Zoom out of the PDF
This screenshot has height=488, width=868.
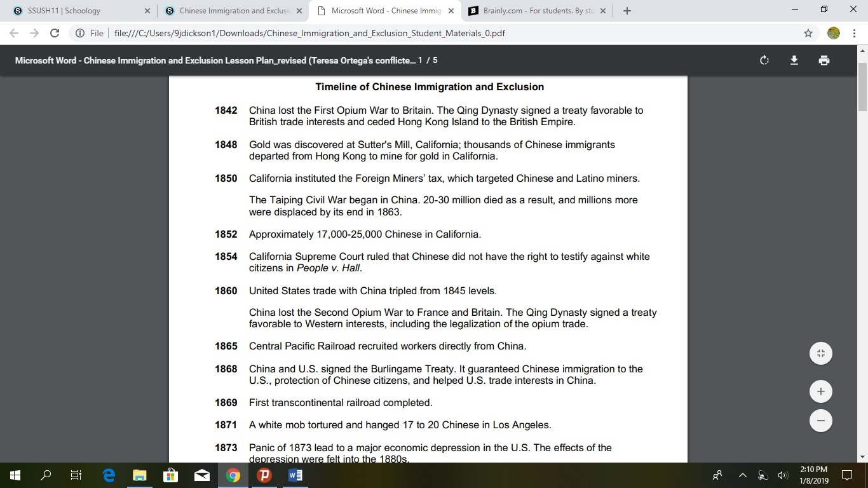click(x=821, y=421)
